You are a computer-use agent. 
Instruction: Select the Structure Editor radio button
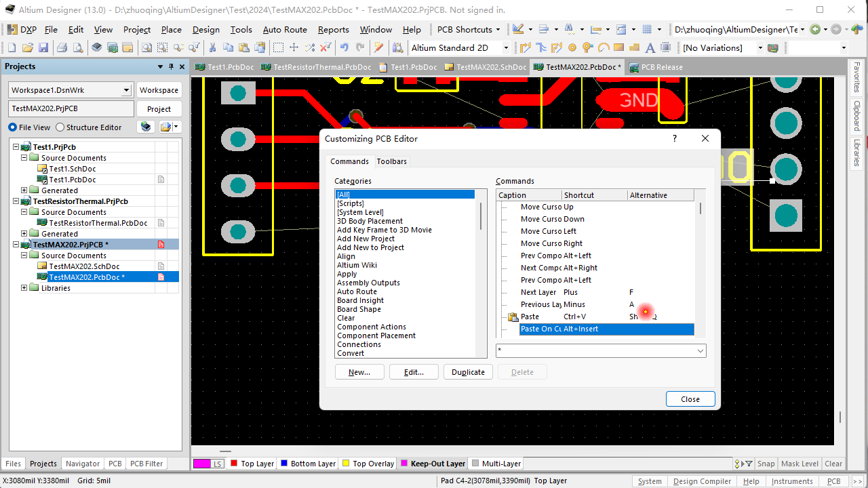(60, 127)
